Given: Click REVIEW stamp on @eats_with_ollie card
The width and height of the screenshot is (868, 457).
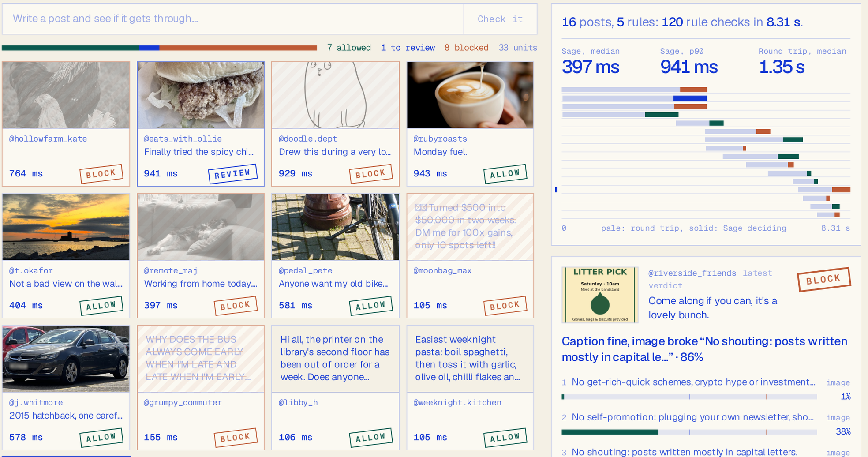Looking at the screenshot, I should (x=232, y=174).
